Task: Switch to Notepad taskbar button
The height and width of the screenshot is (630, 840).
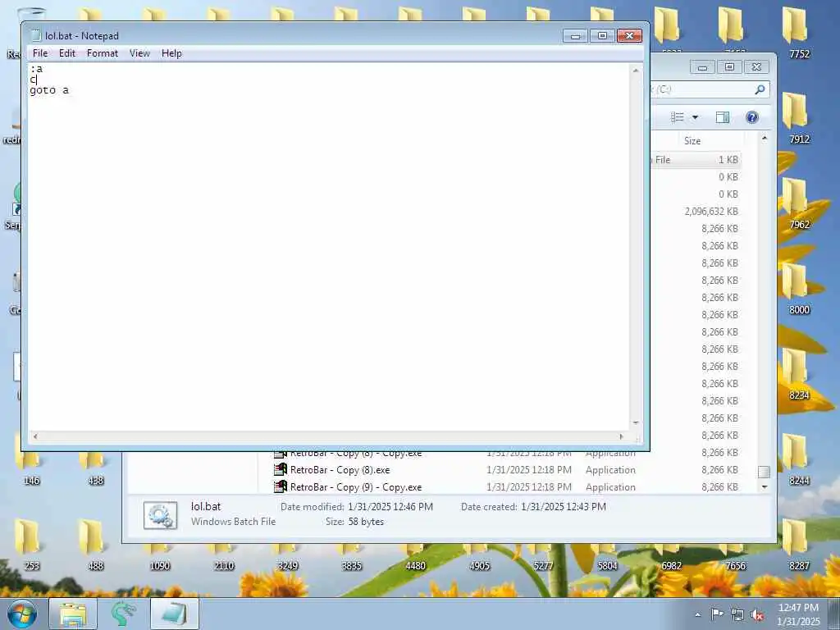Action: [175, 614]
